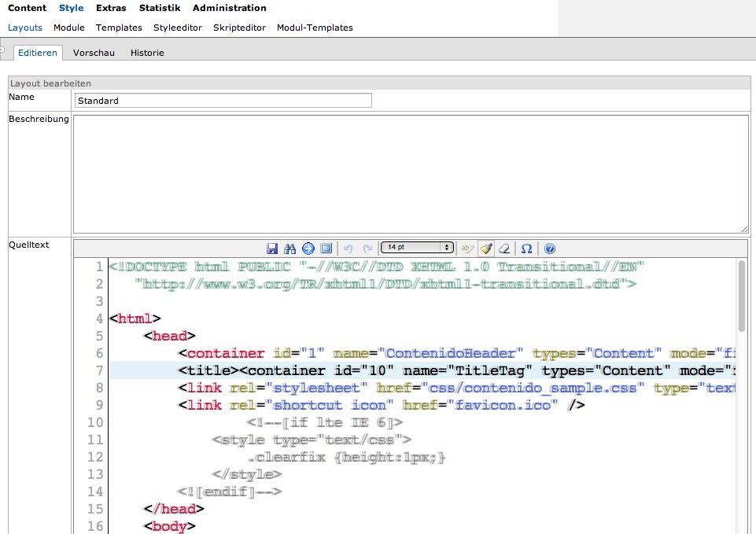Open the Omega special characters icon
Viewport: 756px width, 534px height.
coord(527,249)
